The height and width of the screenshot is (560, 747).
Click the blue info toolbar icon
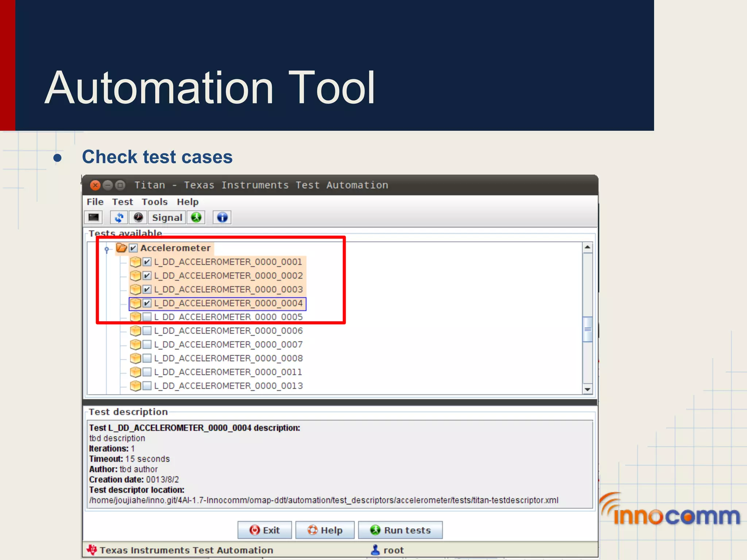tap(222, 217)
